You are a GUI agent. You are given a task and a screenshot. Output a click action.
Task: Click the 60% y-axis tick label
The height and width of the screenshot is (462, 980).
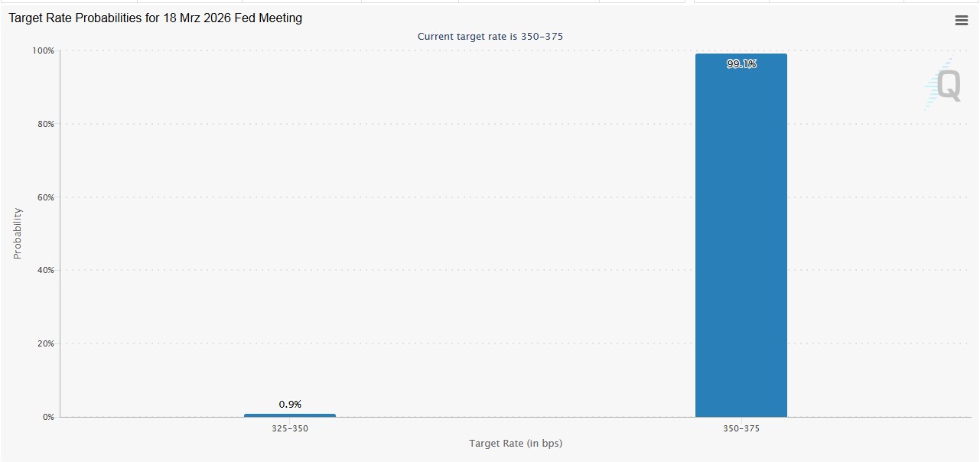(x=44, y=197)
